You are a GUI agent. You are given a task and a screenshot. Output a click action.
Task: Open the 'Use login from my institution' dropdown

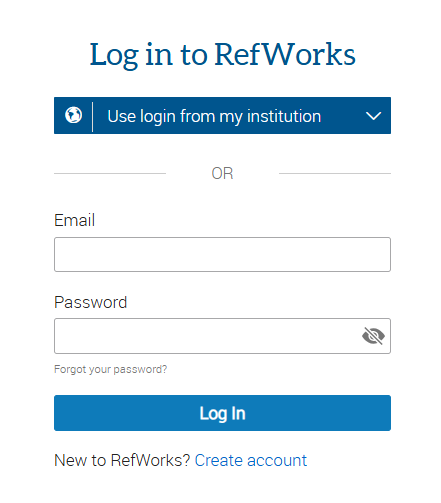pos(222,116)
